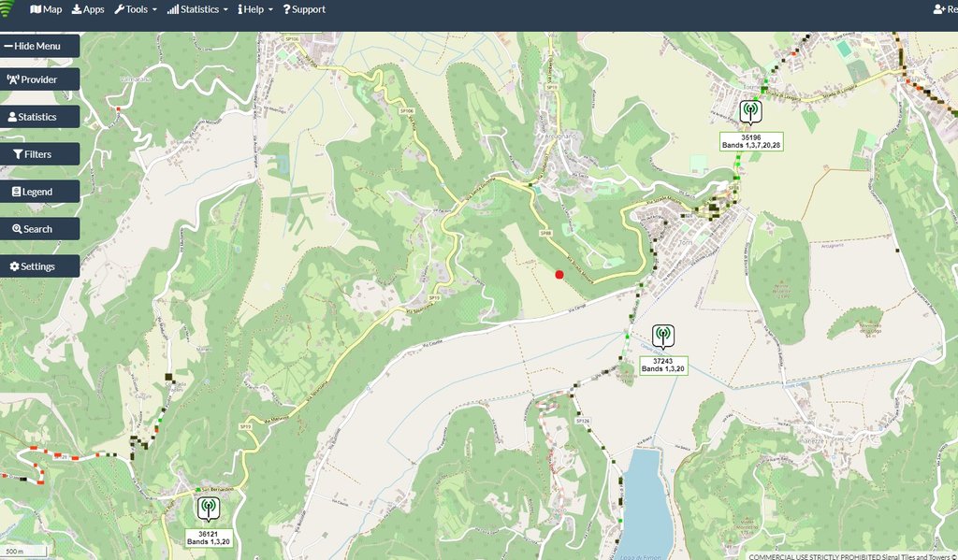
Task: Click the register user icon at top right
Action: pyautogui.click(x=938, y=9)
